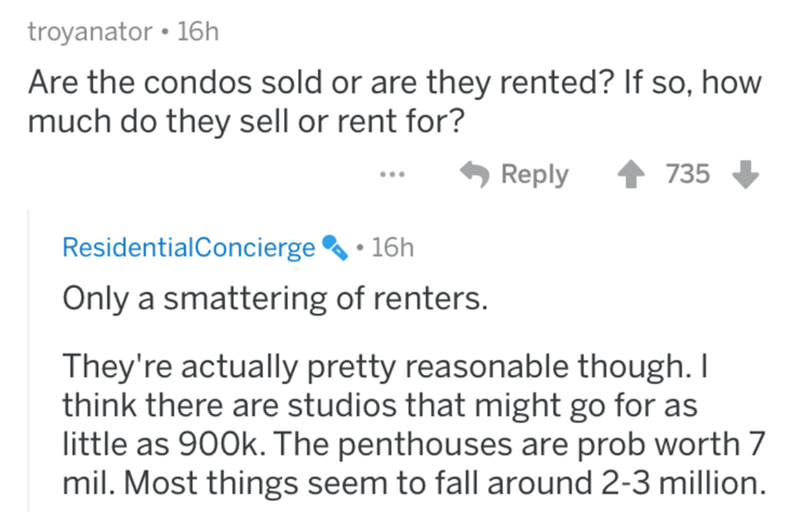Collapse the reply thread using the vertical line
Screen dimensions: 800x512
29,360
